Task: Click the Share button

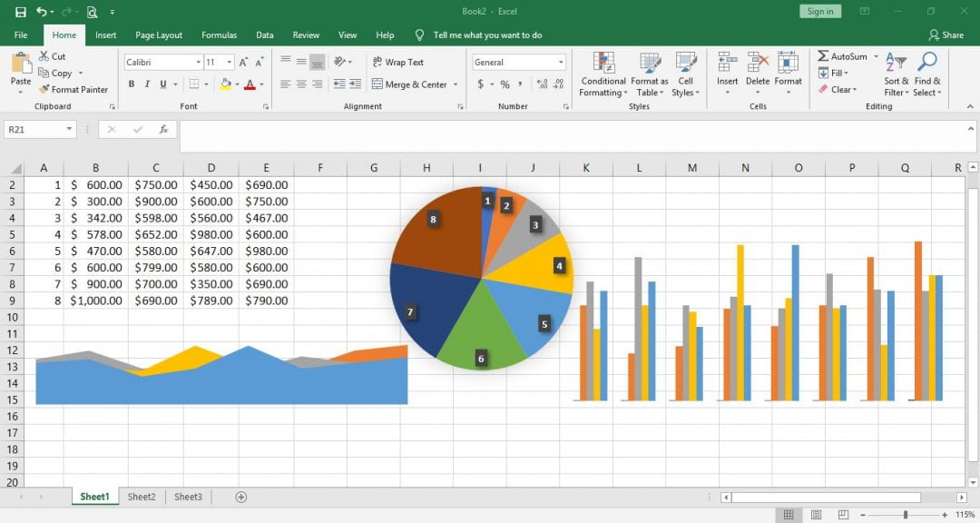Action: tap(948, 35)
